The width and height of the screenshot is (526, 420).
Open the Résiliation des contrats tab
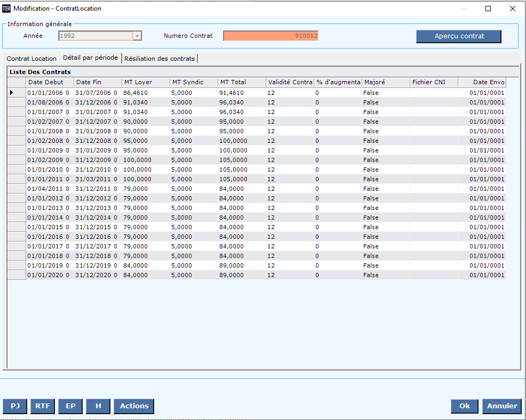[x=160, y=59]
